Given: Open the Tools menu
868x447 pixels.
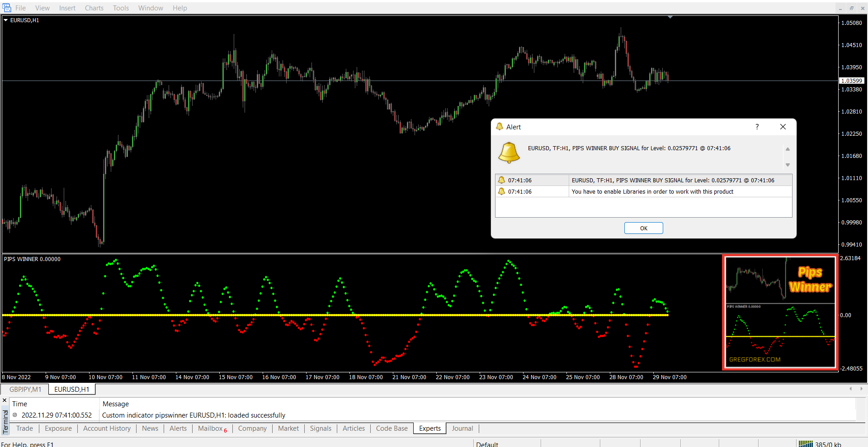Looking at the screenshot, I should pyautogui.click(x=121, y=8).
